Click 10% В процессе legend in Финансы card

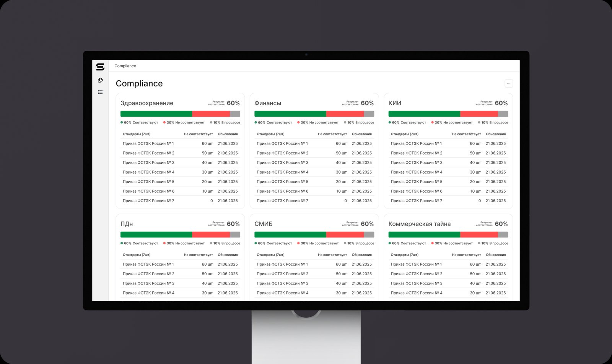tap(359, 123)
